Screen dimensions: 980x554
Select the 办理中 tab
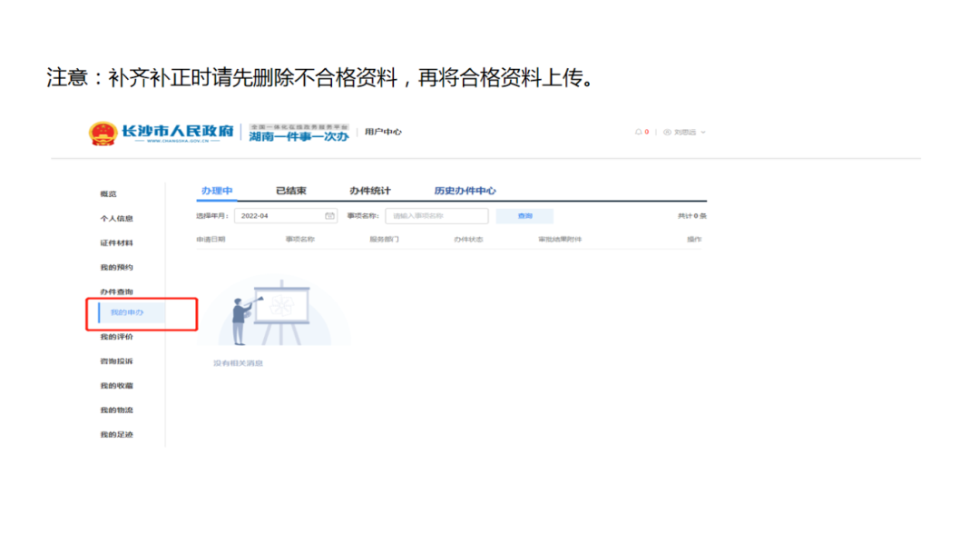pyautogui.click(x=217, y=191)
